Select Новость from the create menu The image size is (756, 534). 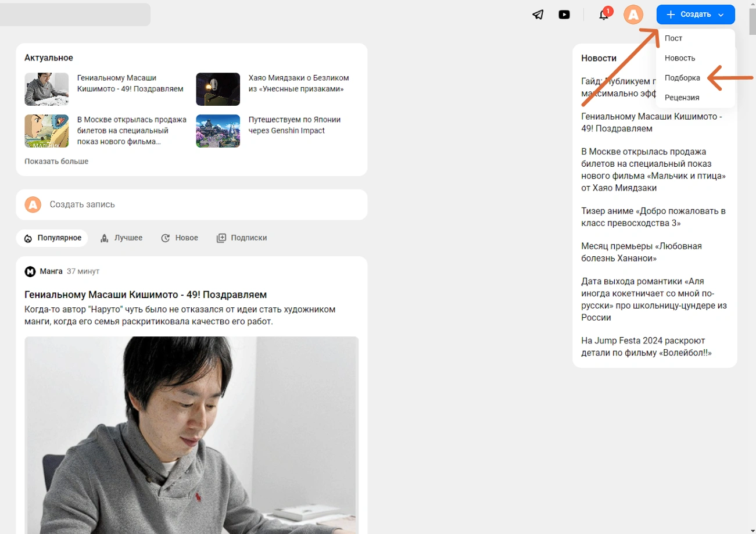pyautogui.click(x=680, y=58)
